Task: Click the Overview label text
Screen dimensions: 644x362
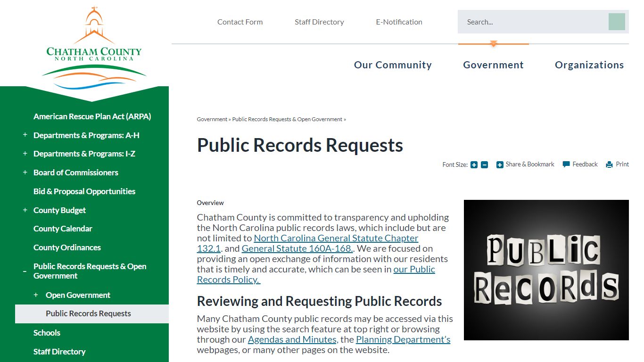Action: click(210, 203)
